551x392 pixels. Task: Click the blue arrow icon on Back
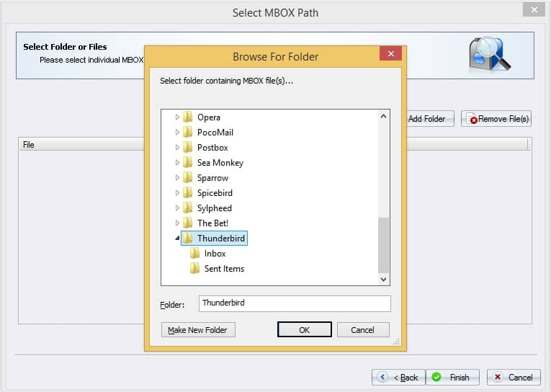[382, 377]
